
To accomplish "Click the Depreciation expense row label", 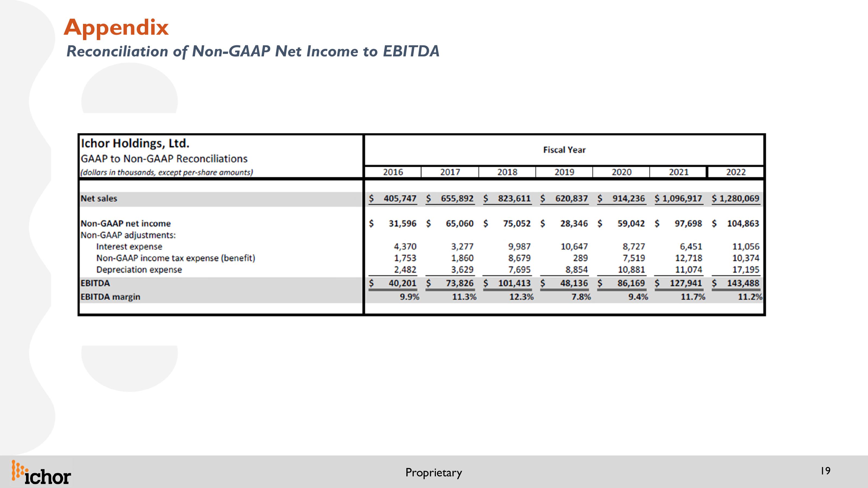I will click(139, 270).
